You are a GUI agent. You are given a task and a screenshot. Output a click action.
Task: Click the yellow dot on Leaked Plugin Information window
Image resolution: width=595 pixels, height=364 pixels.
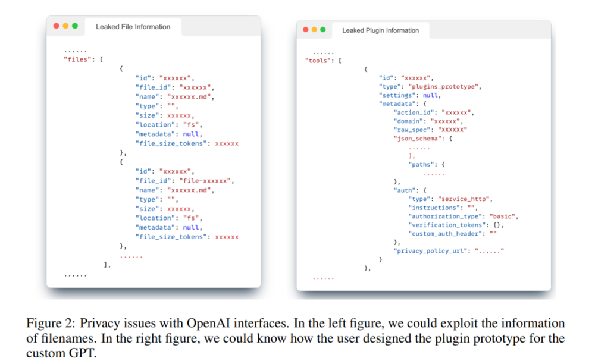pyautogui.click(x=314, y=30)
